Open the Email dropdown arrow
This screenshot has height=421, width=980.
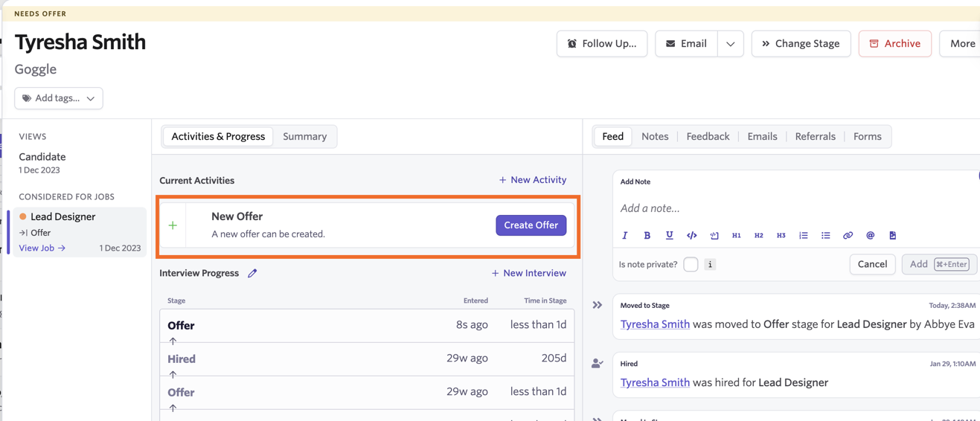730,44
